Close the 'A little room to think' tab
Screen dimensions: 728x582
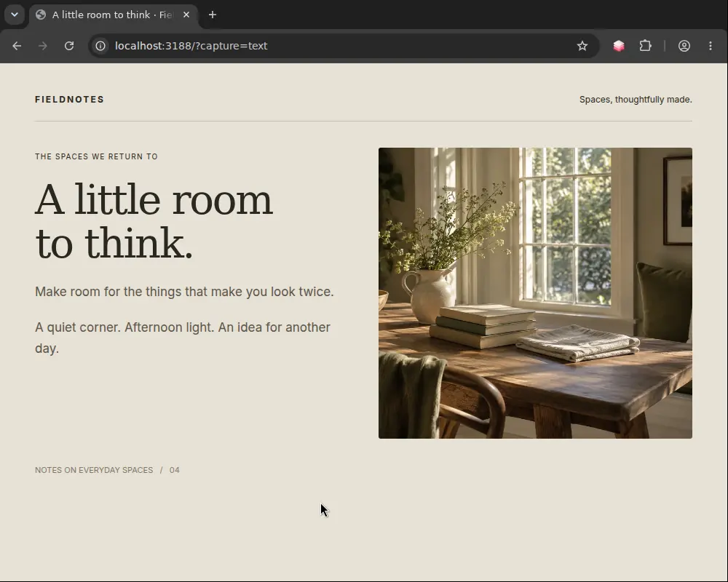click(x=186, y=15)
